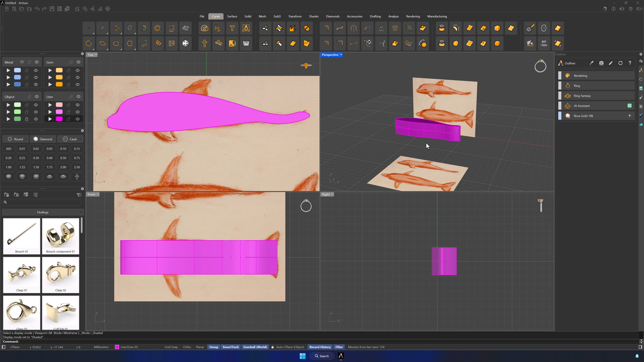Select the 0.50 carat size button
This screenshot has width=644, height=362.
coord(63,158)
